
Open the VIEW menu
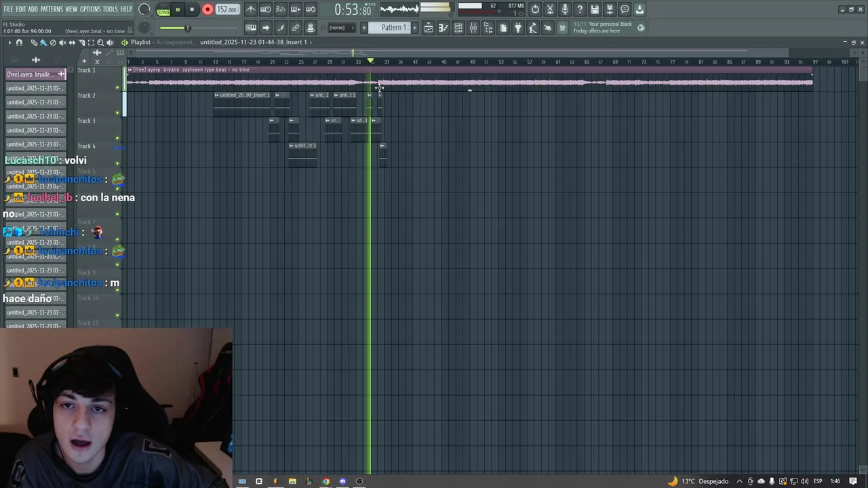coord(71,9)
